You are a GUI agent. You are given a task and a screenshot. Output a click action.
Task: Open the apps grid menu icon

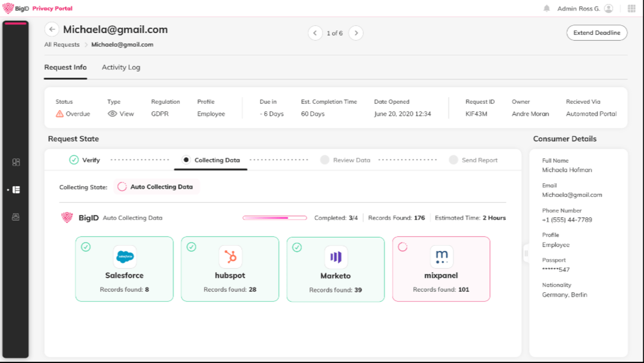click(x=632, y=9)
